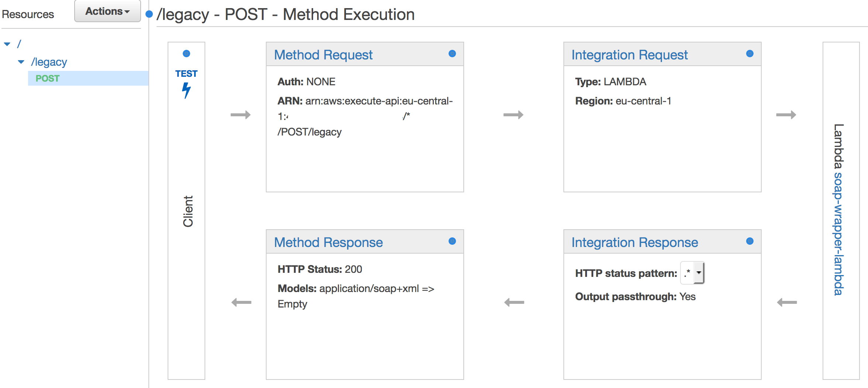Viewport: 868px width, 388px height.
Task: Select the /legacy resource
Action: click(x=49, y=62)
